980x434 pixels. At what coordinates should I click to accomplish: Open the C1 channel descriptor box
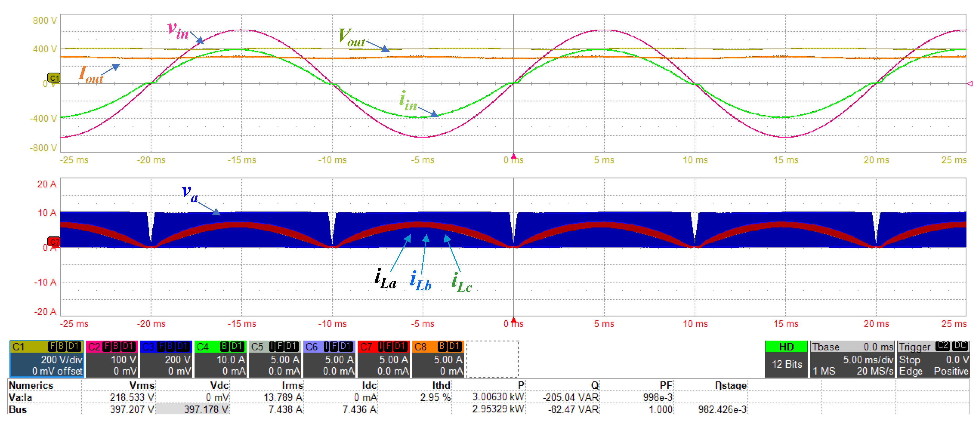(46, 358)
